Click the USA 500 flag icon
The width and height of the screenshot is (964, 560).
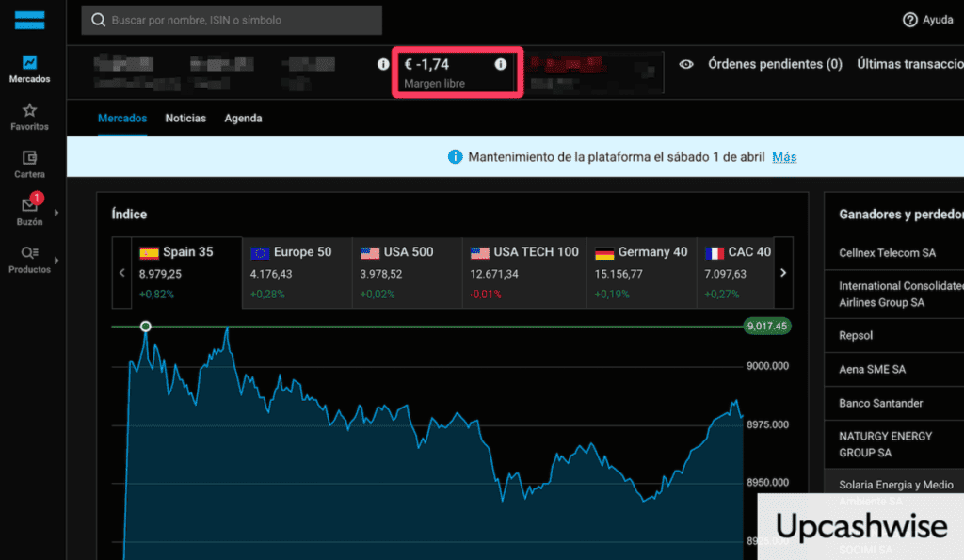click(x=369, y=252)
